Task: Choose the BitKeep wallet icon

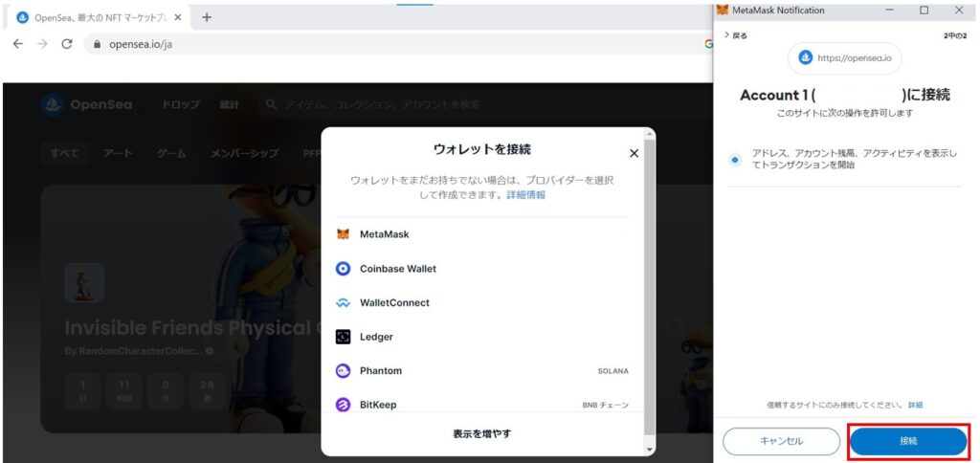Action: coord(343,405)
